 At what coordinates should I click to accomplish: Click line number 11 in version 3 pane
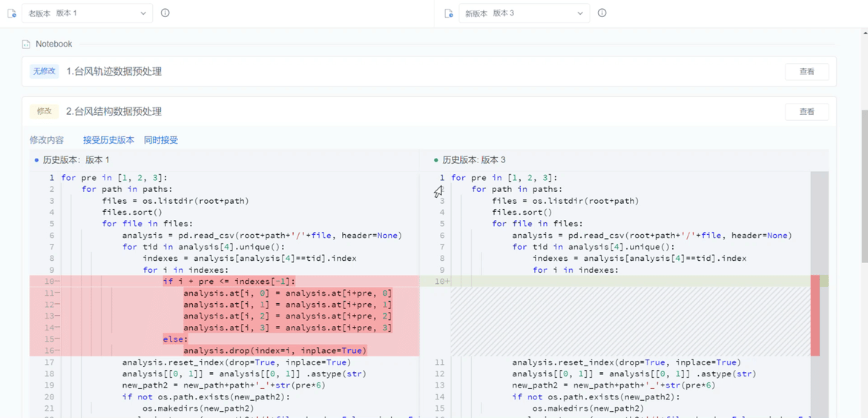pos(440,362)
